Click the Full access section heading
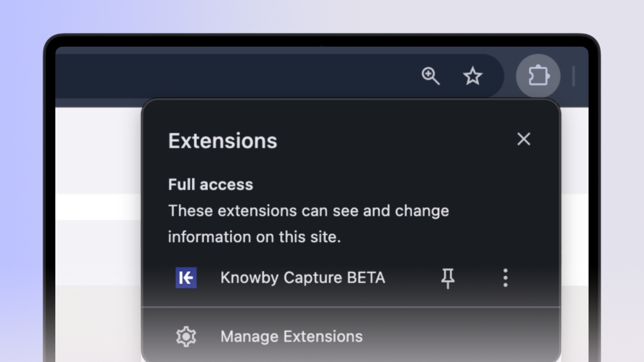Screen dimensions: 644x362 210,185
